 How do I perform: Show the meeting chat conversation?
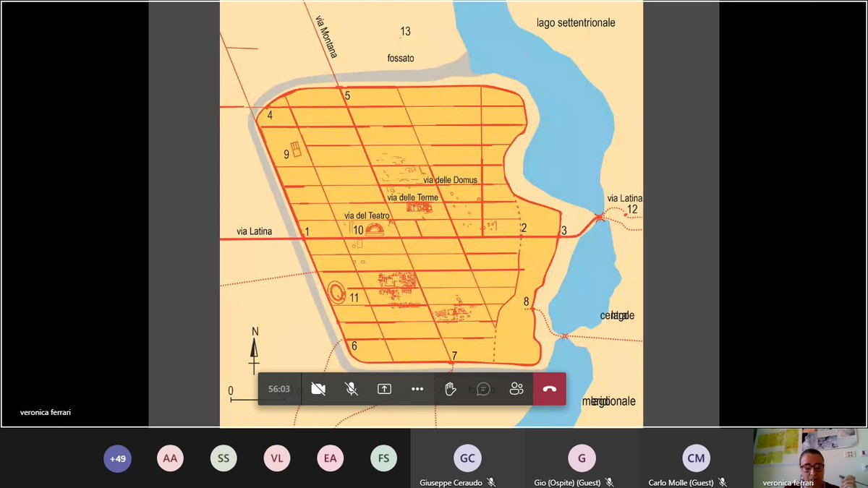(x=483, y=389)
